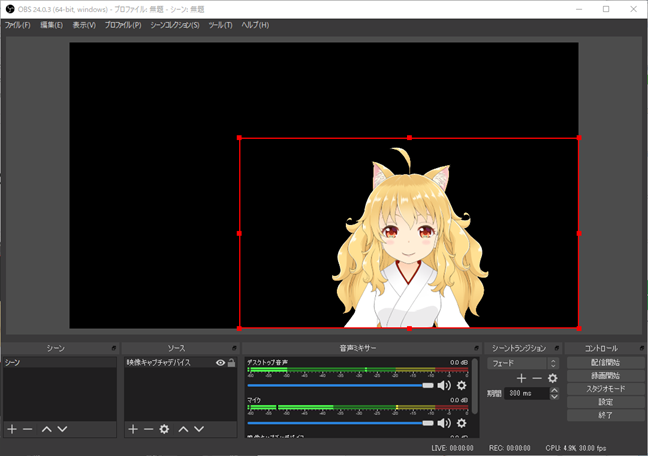Undock the コントロール panel

click(x=641, y=349)
